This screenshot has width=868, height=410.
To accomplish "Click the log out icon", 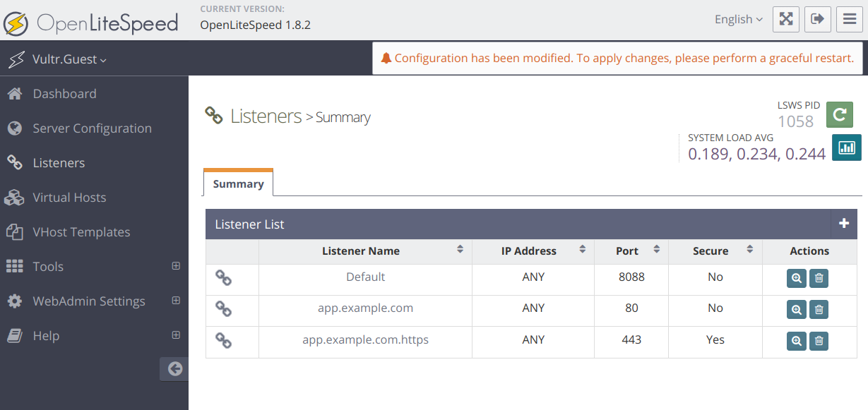I will 818,19.
